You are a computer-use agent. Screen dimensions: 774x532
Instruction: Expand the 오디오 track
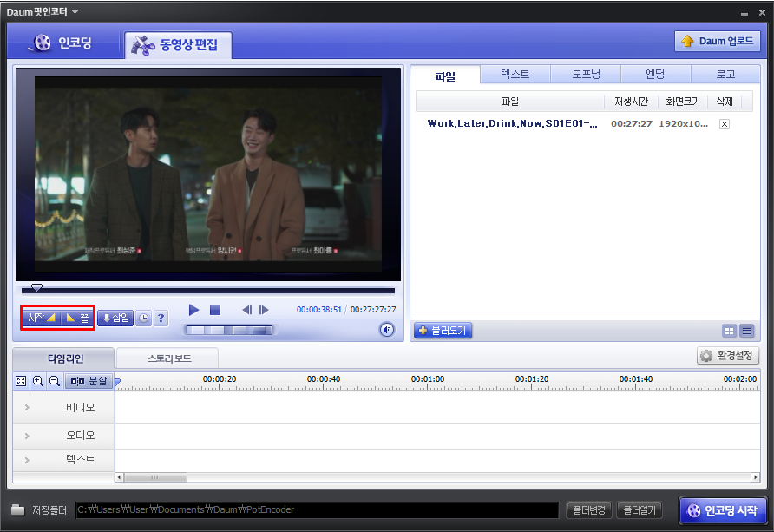click(x=27, y=436)
